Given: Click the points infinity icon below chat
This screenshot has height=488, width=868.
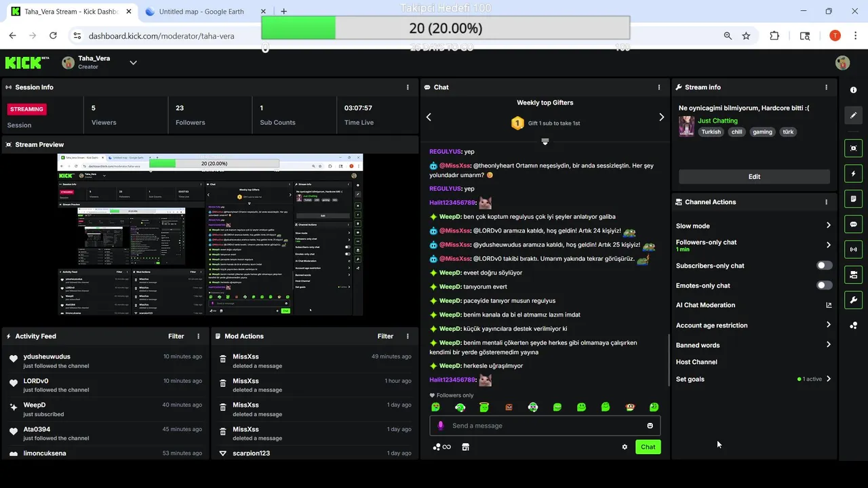Looking at the screenshot, I should pyautogui.click(x=442, y=447).
